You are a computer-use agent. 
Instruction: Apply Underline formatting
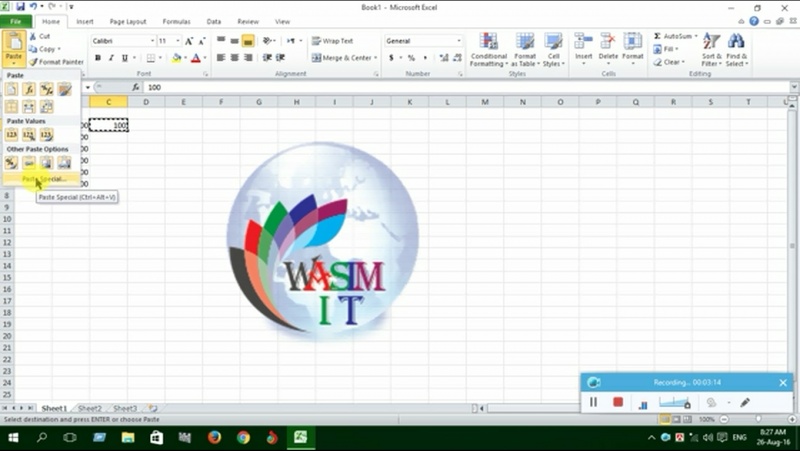coord(124,58)
